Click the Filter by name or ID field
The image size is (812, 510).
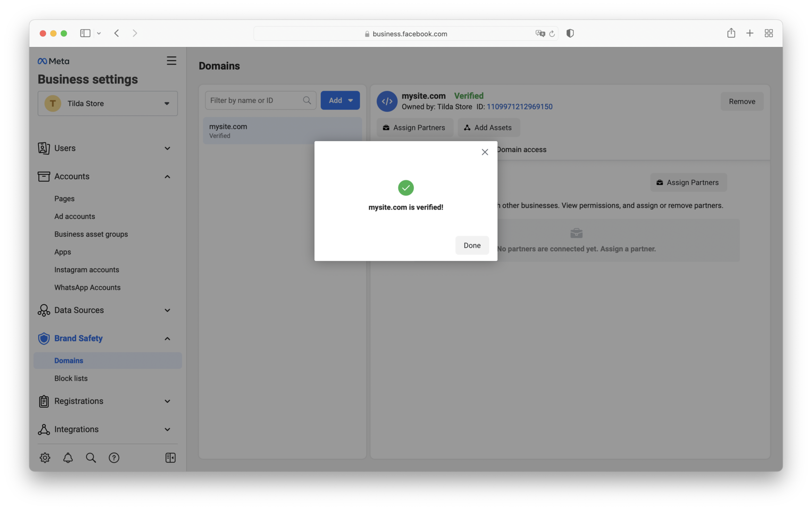[x=261, y=100]
